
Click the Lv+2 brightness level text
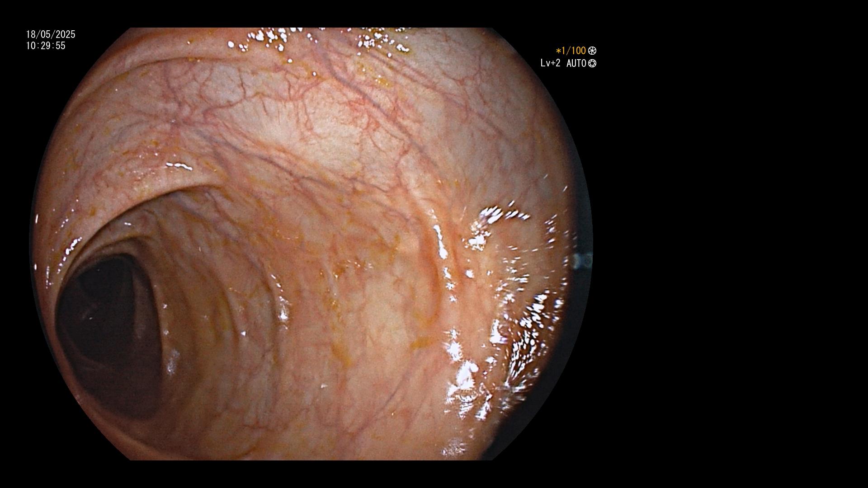550,63
